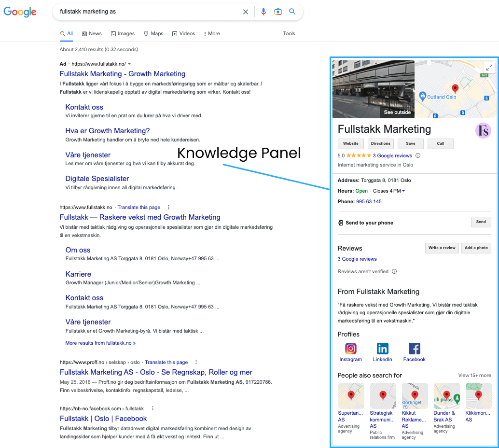The height and width of the screenshot is (448, 499).
Task: Click More results from fullstakk.no
Action: 100,343
